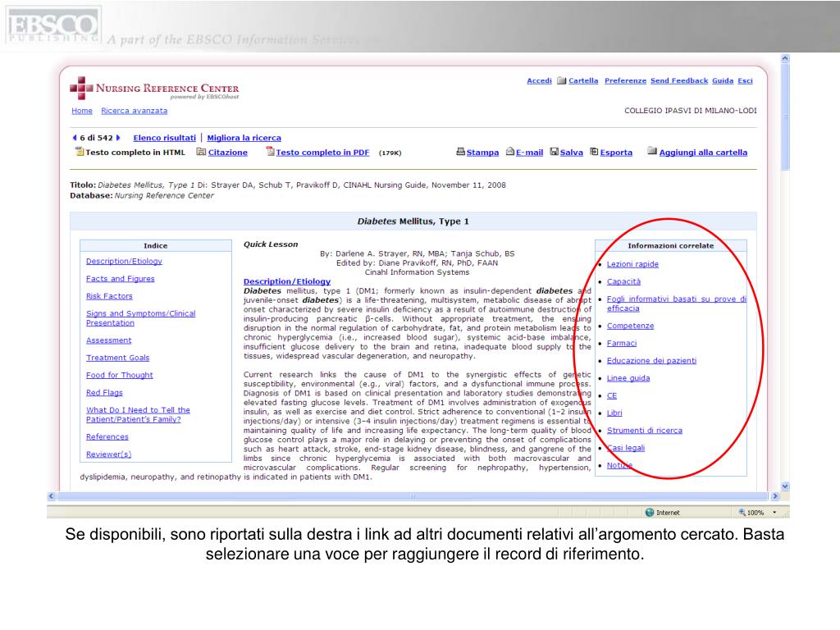Jump to Risk Factors section
Image resolution: width=840 pixels, height=630 pixels.
[x=109, y=295]
